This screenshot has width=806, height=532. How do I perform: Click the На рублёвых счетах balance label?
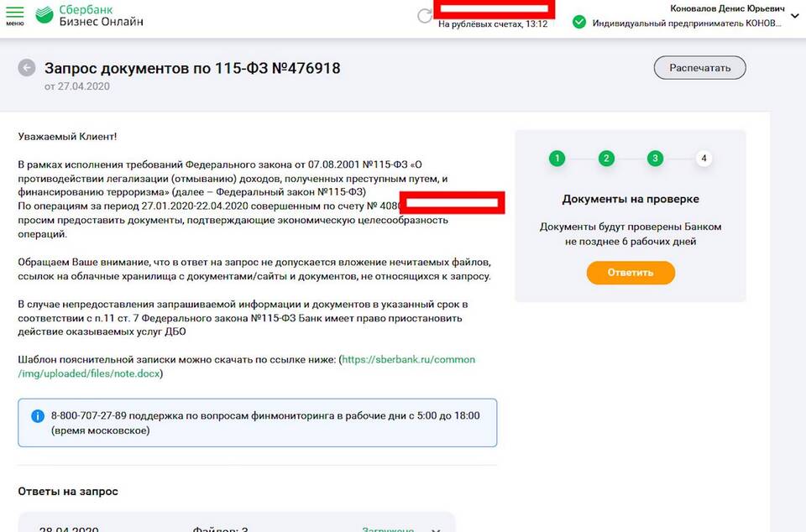493,23
